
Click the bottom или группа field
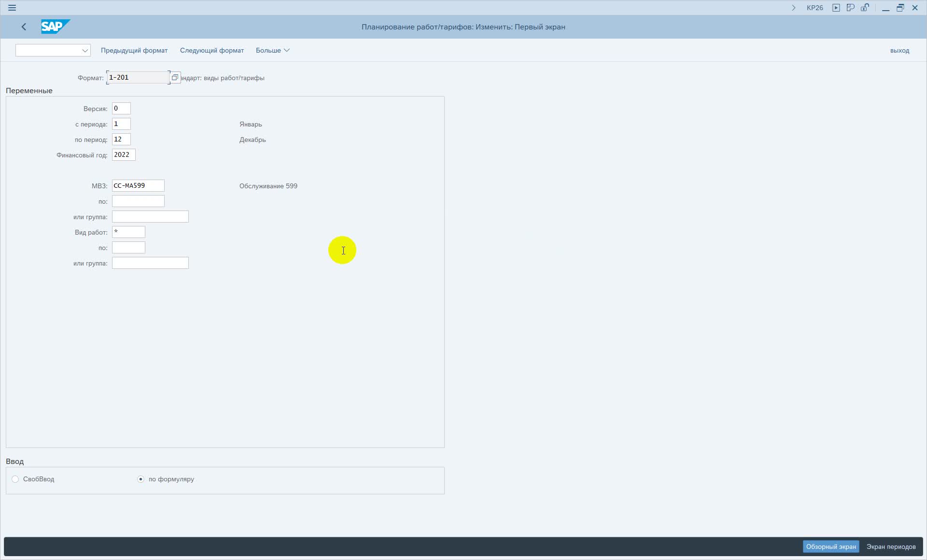click(150, 263)
